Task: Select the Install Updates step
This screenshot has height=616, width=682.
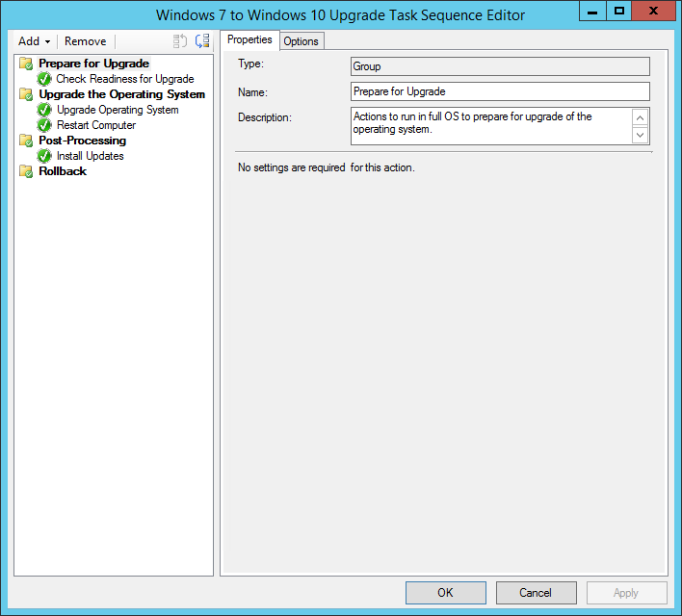Action: (90, 156)
